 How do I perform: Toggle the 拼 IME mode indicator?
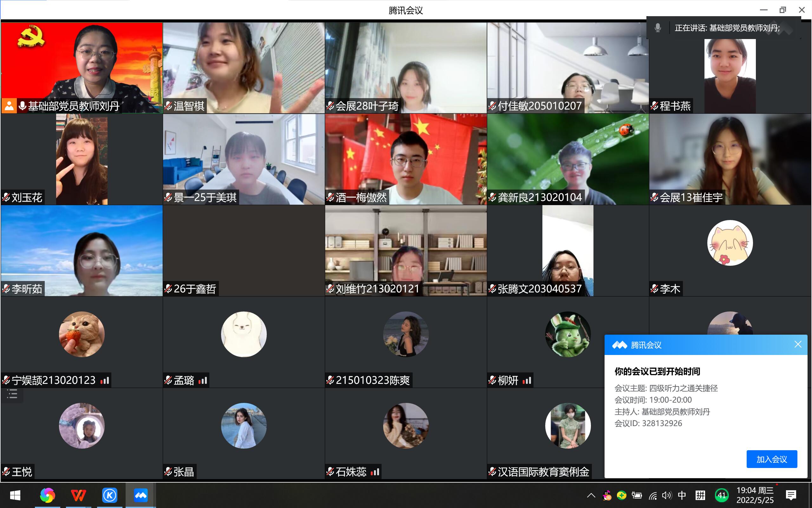pos(700,496)
